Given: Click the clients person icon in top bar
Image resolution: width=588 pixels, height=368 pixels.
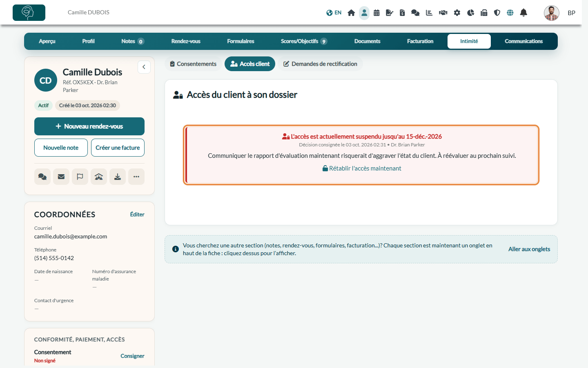Looking at the screenshot, I should (x=364, y=13).
